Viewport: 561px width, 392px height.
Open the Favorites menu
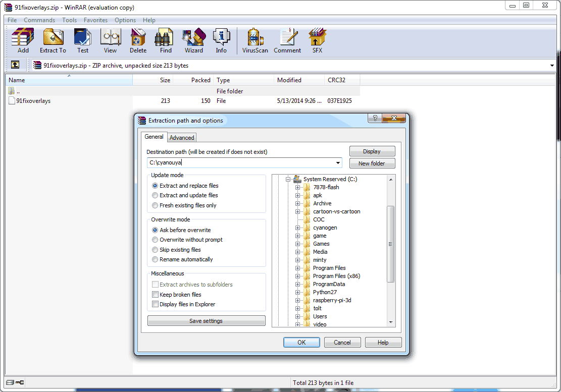click(95, 20)
